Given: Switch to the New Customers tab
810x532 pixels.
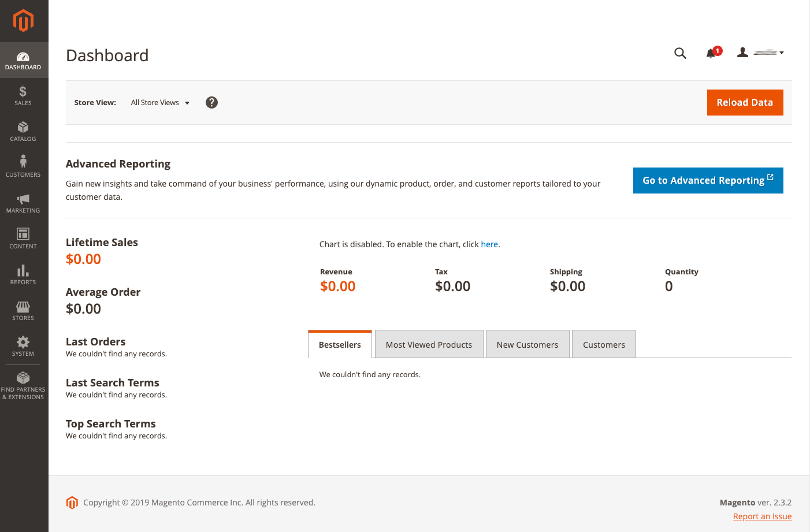Looking at the screenshot, I should point(527,344).
